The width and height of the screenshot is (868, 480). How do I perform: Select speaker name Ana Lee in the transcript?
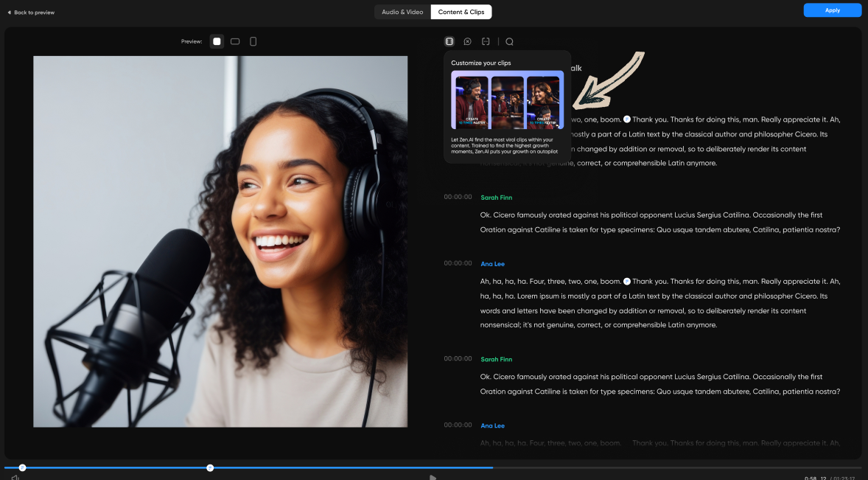point(492,263)
